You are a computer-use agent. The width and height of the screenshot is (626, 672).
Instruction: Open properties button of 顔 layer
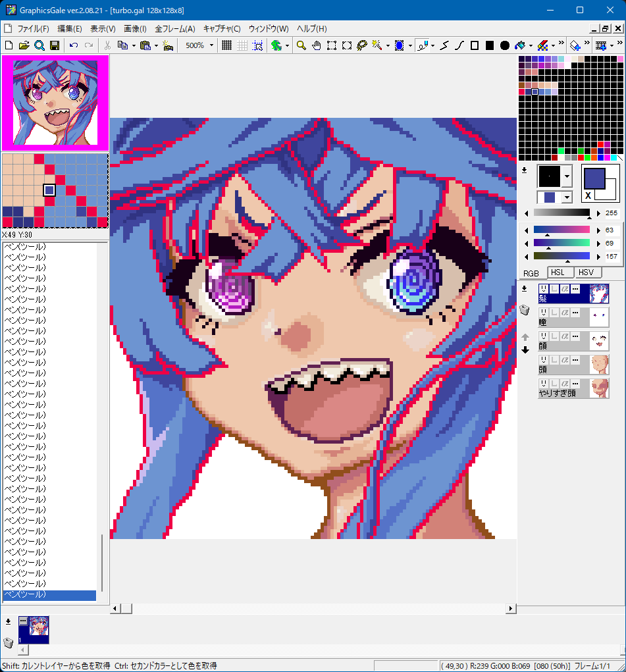coord(575,336)
